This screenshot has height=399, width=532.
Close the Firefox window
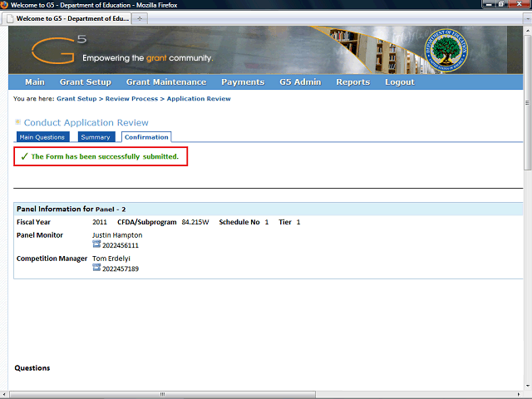519,4
